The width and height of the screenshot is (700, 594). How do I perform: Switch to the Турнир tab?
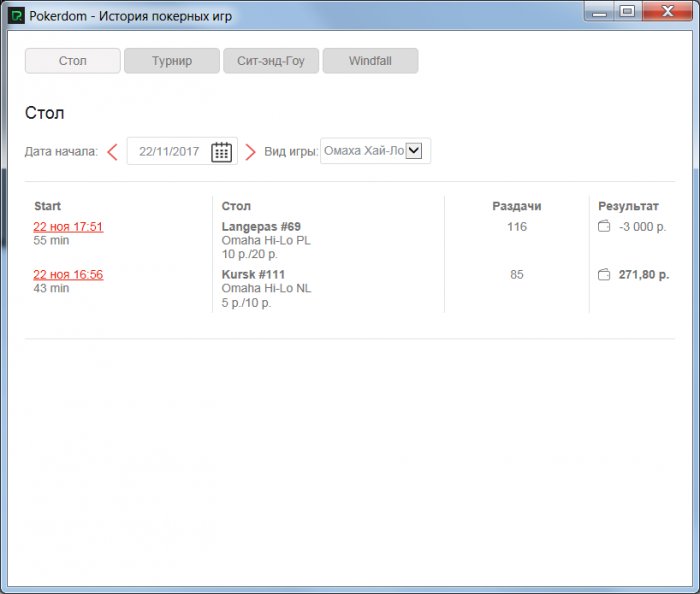(172, 61)
